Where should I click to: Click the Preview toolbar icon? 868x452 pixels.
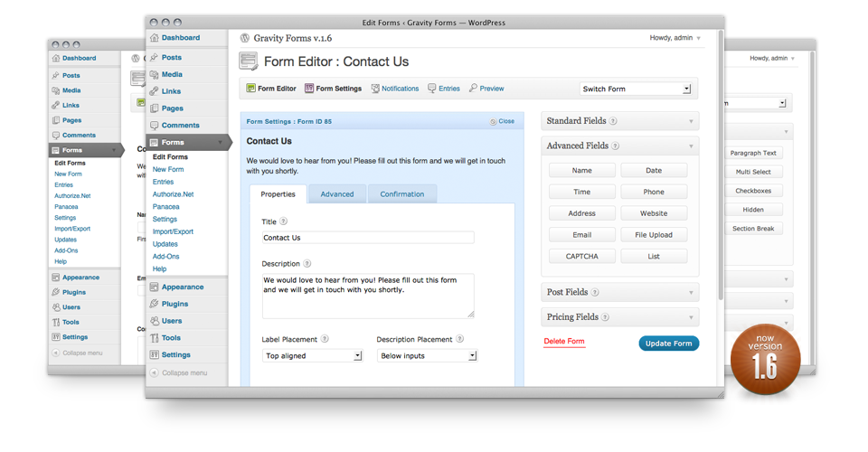473,89
